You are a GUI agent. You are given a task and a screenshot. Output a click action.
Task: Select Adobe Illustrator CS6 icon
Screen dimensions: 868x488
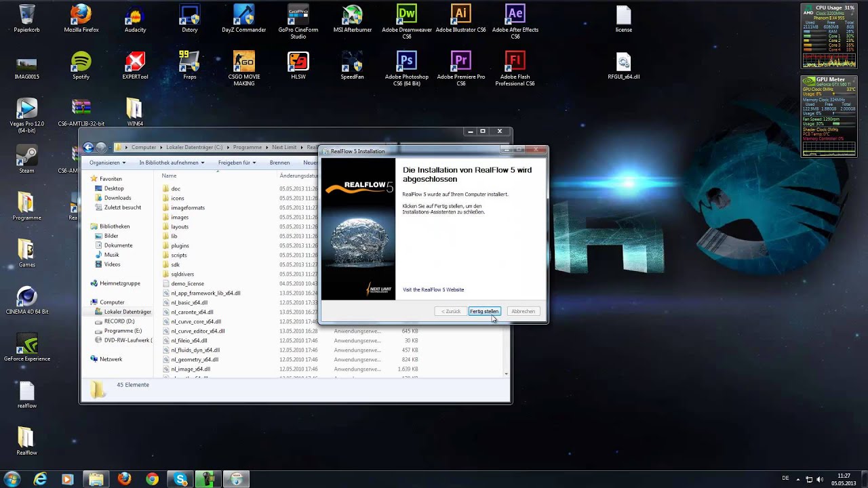pos(461,19)
